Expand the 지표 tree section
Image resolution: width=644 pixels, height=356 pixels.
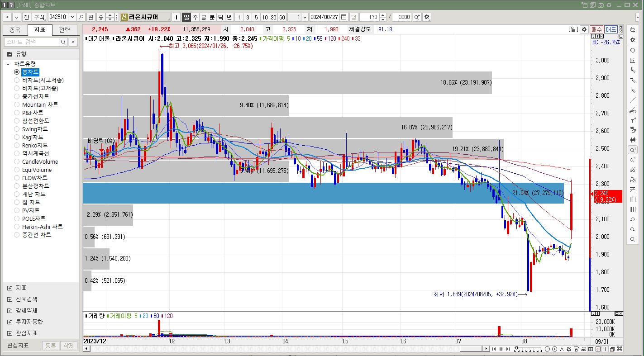click(x=10, y=288)
